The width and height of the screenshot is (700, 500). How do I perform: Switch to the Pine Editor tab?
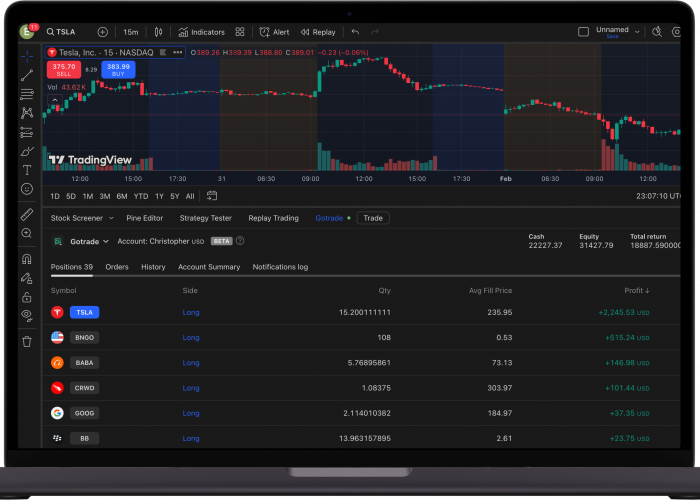point(145,218)
